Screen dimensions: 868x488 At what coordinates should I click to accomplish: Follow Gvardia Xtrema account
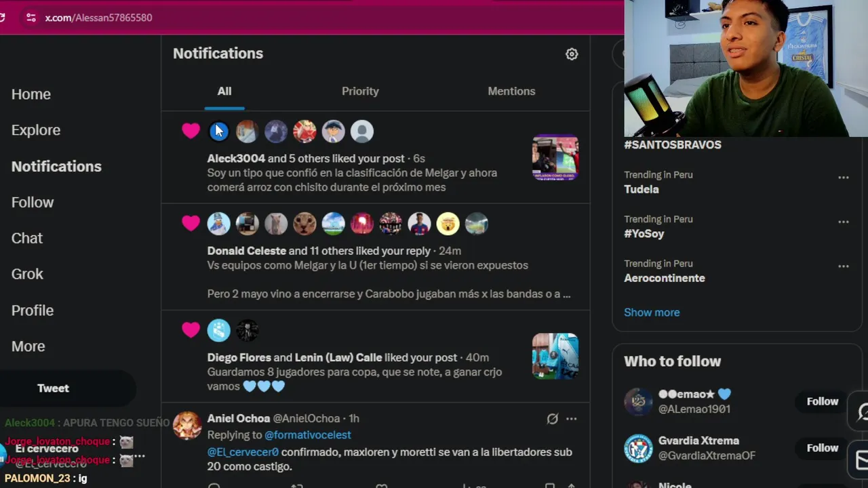pyautogui.click(x=823, y=448)
